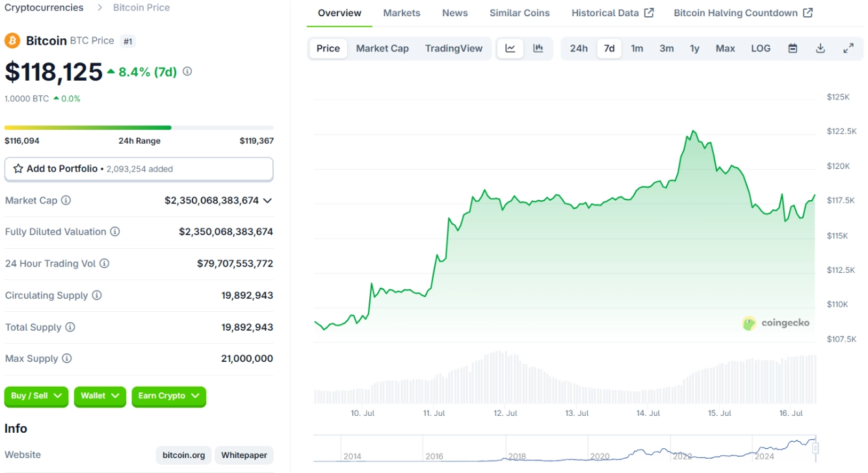Open bitcoin.org website link
This screenshot has height=473, width=868.
click(x=183, y=455)
